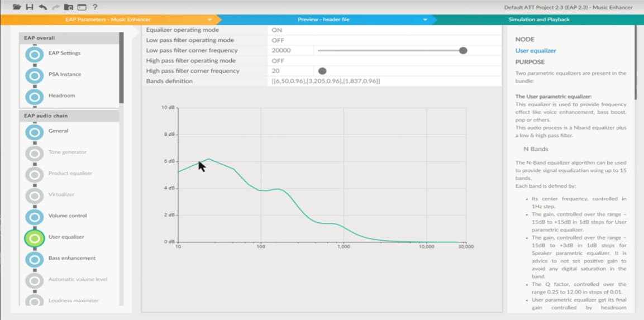644x320 pixels.
Task: Toggle High pass filter operating mode OFF
Action: (278, 61)
